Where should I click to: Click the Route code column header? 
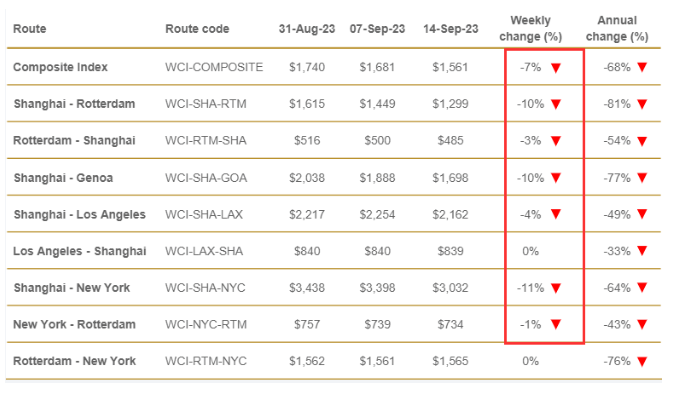[x=197, y=29]
